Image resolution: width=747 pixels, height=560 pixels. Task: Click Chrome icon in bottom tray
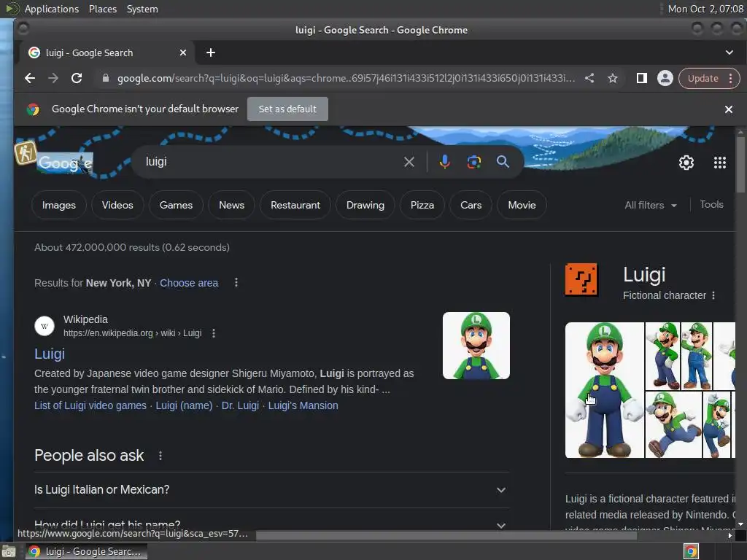(691, 551)
